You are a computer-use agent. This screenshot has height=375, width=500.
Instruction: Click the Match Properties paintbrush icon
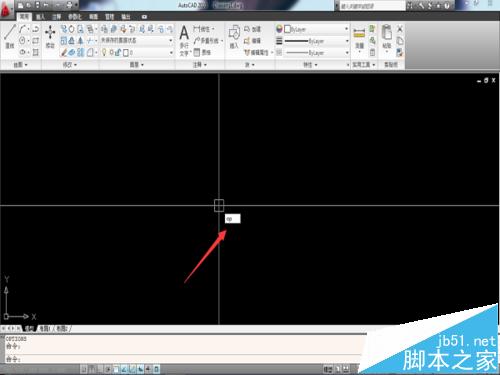click(x=400, y=52)
